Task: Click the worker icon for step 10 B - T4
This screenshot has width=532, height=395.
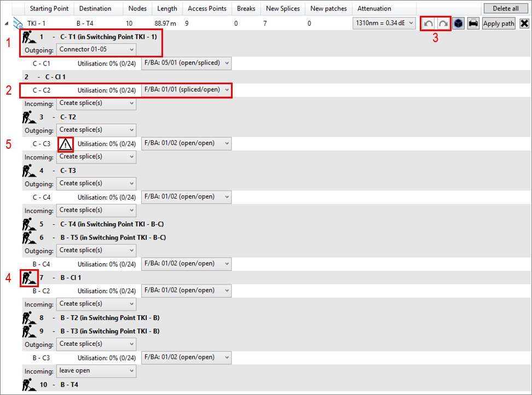Action: pos(29,384)
